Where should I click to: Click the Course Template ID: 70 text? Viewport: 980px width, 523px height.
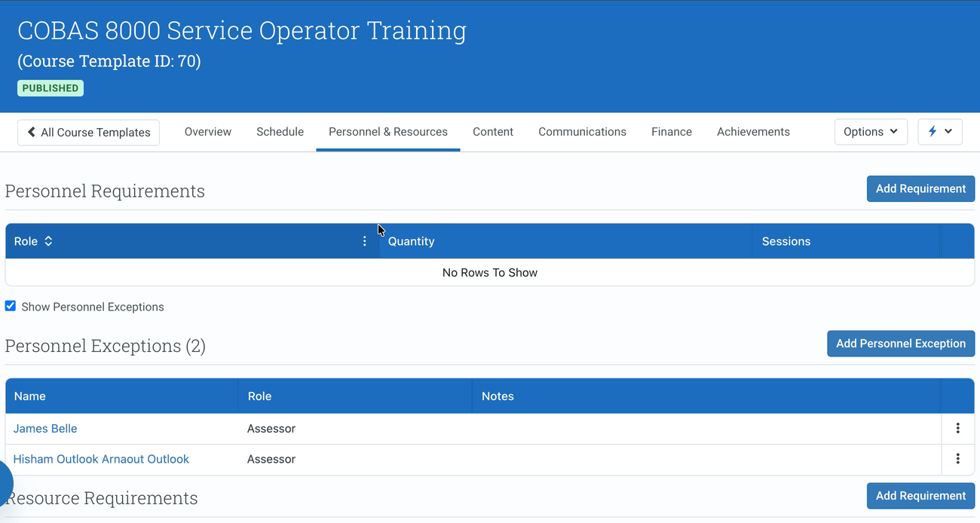pos(109,61)
